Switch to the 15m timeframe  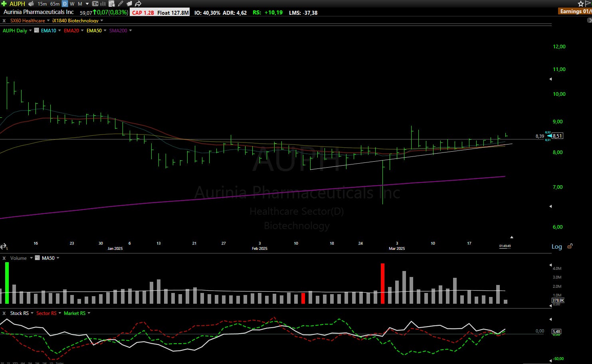click(x=42, y=4)
